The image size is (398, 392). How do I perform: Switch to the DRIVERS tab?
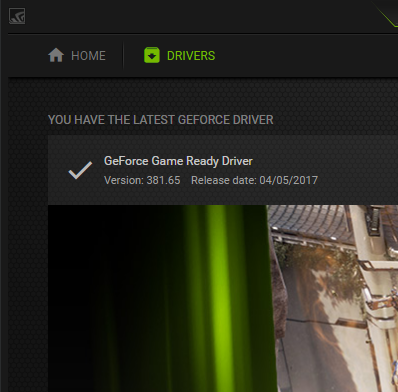coord(179,55)
